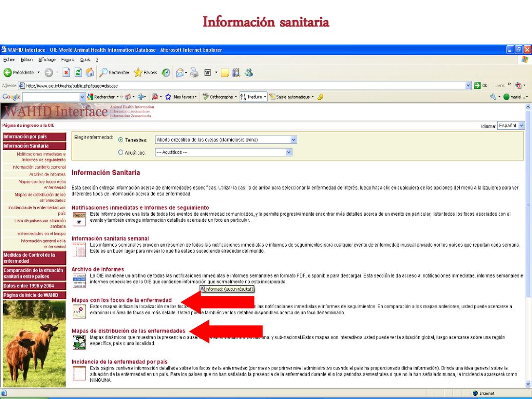This screenshot has height=399, width=532.
Task: Open the Google toolbar wrench settings
Action: (494, 97)
